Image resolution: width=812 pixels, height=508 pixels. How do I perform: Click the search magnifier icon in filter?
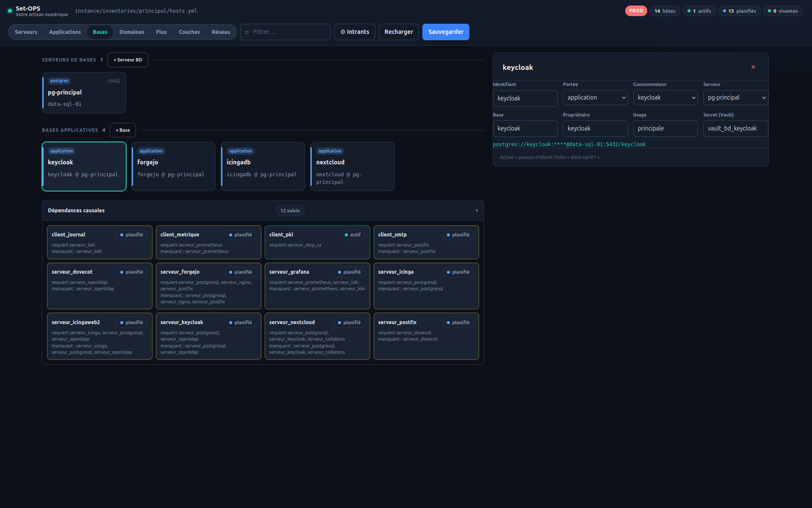(x=247, y=32)
